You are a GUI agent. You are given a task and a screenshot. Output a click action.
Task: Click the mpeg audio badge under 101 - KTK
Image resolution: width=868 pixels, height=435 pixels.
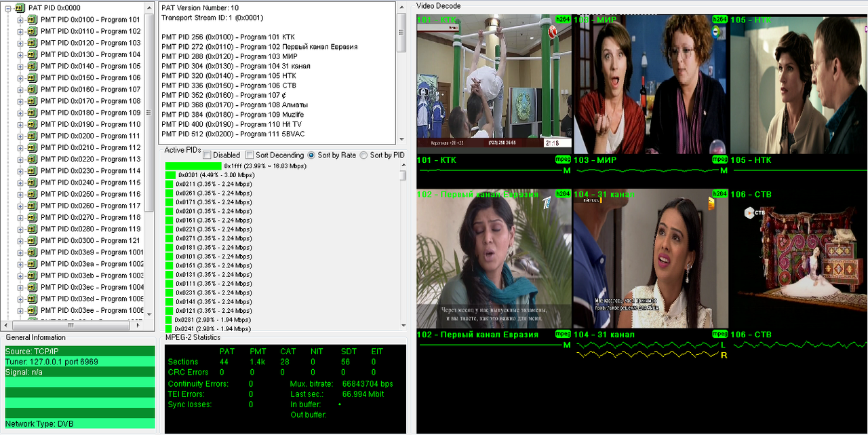tap(563, 160)
